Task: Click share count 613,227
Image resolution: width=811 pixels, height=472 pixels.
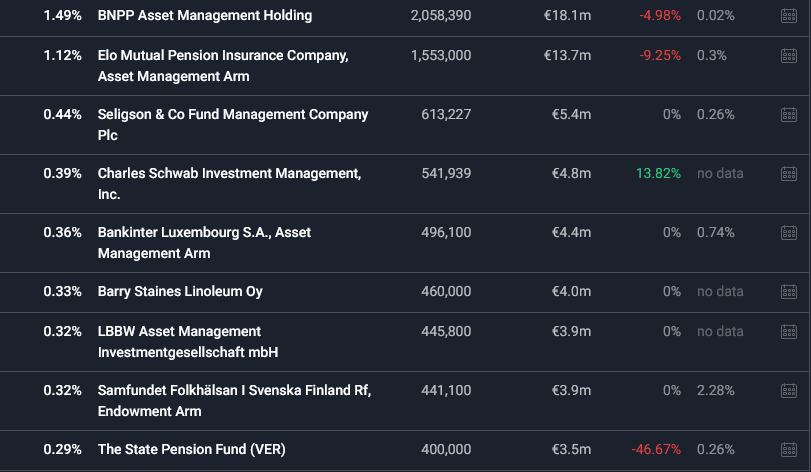Action: (x=446, y=114)
